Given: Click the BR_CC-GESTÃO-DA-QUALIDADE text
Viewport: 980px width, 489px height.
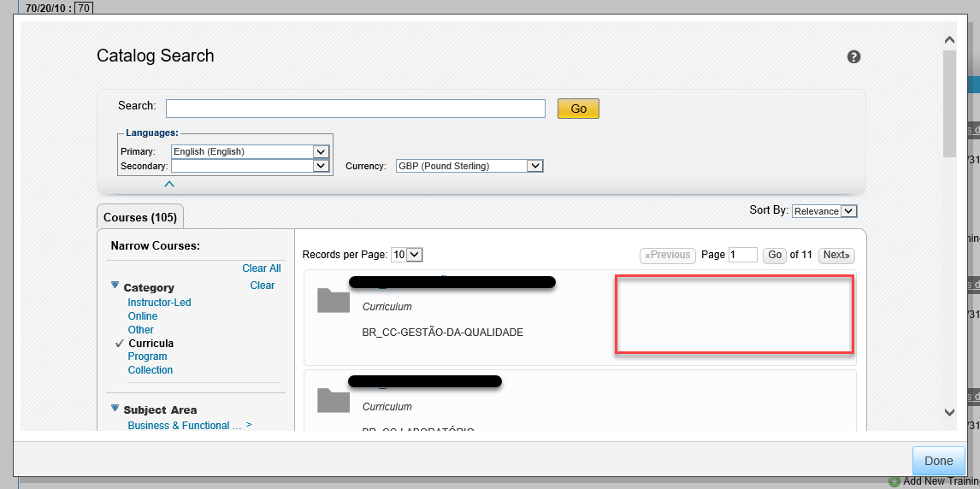Looking at the screenshot, I should (x=442, y=333).
